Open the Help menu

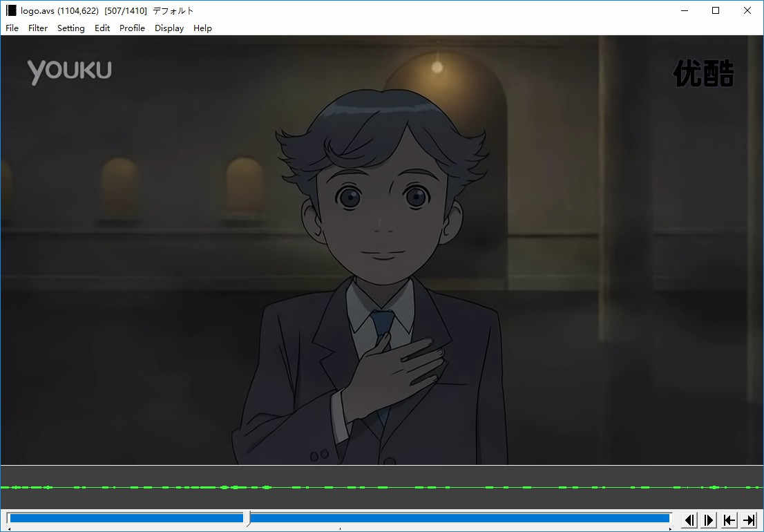tap(202, 28)
